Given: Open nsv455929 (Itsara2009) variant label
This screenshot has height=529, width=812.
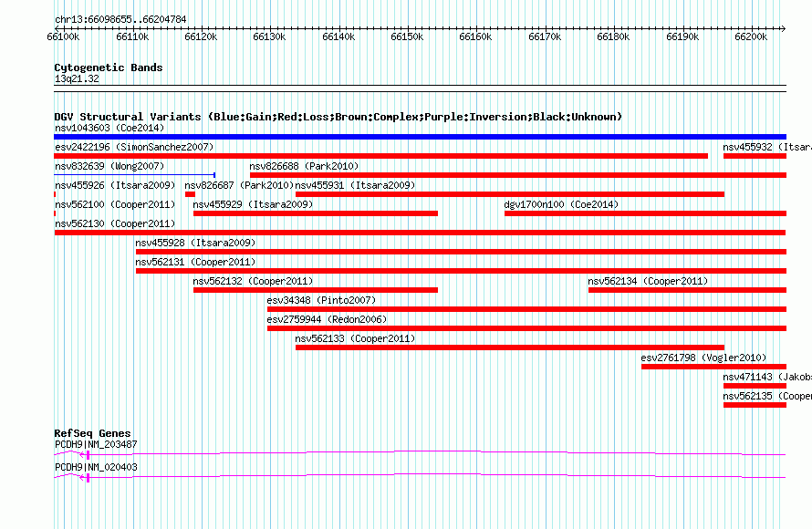Looking at the screenshot, I should click(253, 204).
